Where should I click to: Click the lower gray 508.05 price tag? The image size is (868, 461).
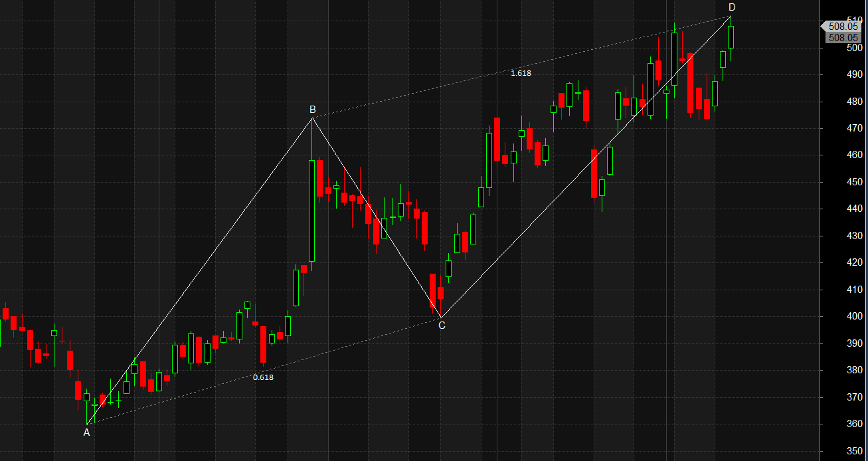(x=843, y=38)
